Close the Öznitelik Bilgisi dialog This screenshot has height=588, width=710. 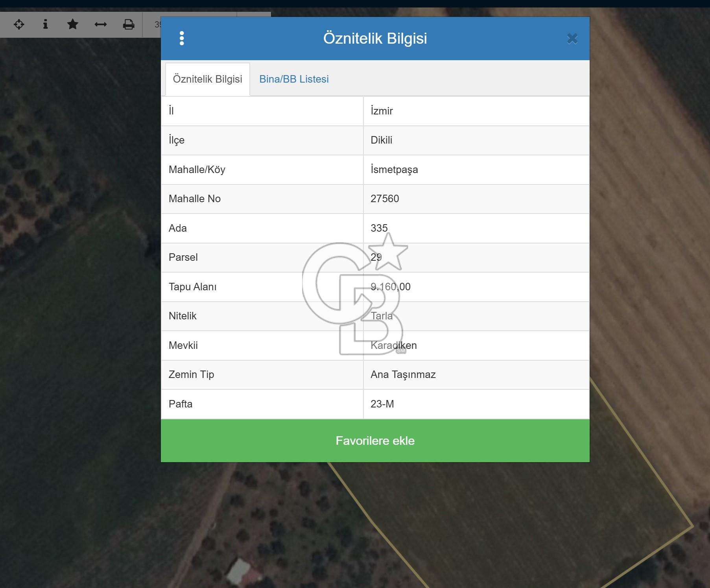point(572,39)
